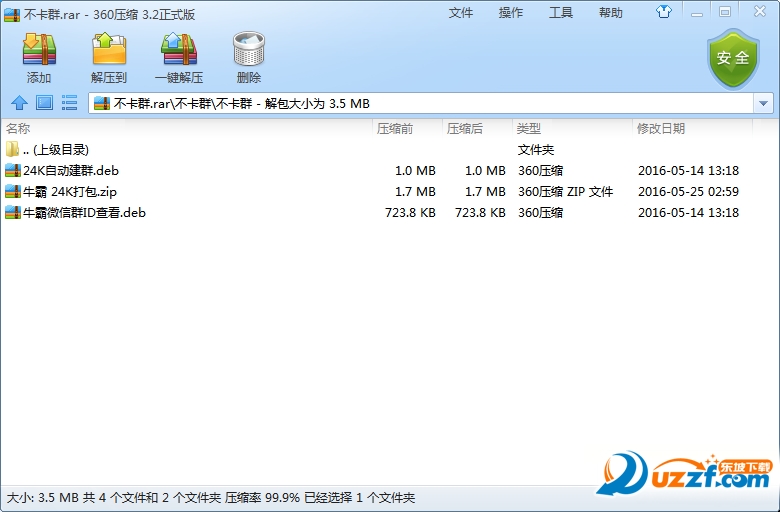Image resolution: width=780 pixels, height=512 pixels.
Task: Expand the address path dropdown arrow
Action: (763, 103)
